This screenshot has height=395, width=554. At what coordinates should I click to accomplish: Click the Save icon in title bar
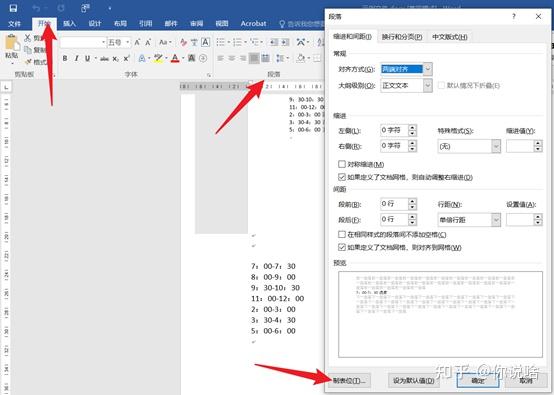pos(13,8)
